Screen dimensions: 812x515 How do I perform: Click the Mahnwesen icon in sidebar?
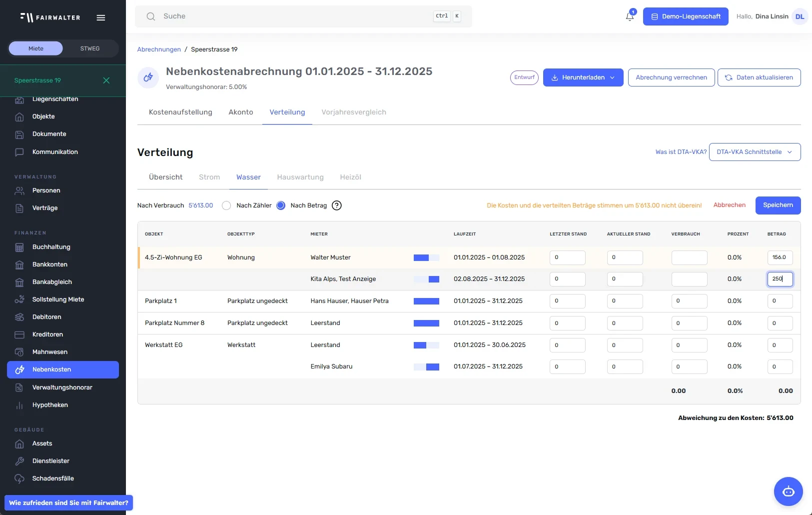pos(19,352)
